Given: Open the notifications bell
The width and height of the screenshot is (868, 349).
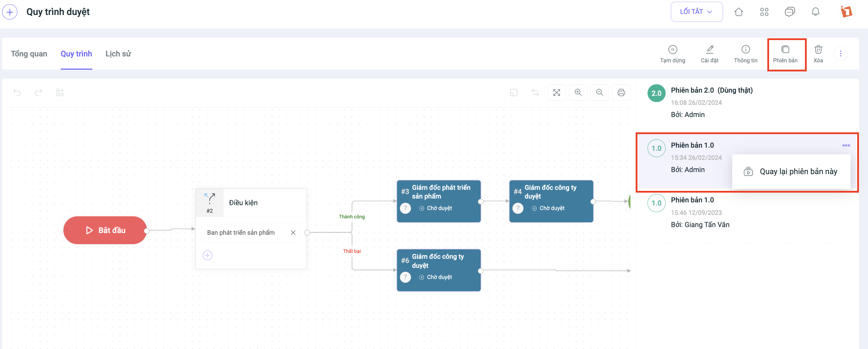Looking at the screenshot, I should 815,12.
